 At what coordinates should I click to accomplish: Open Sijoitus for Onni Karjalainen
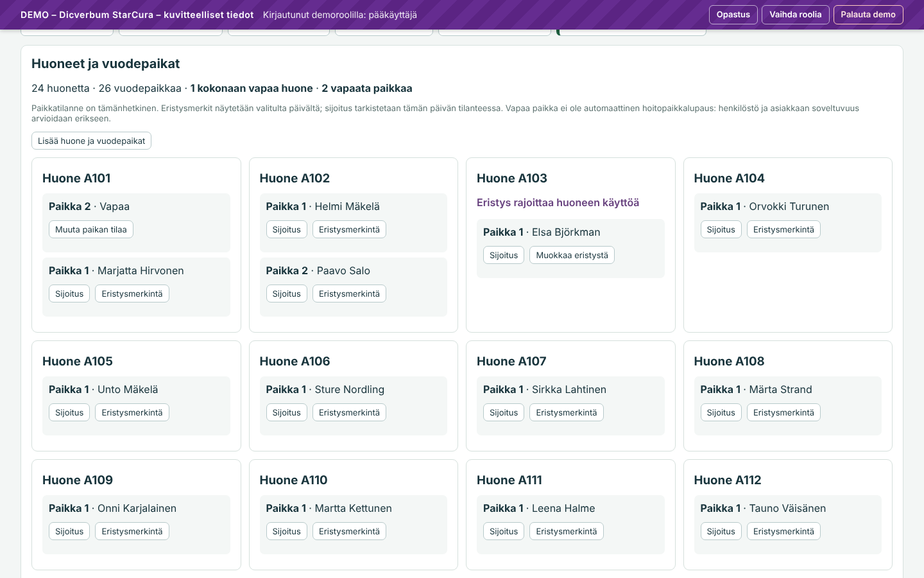click(x=69, y=531)
